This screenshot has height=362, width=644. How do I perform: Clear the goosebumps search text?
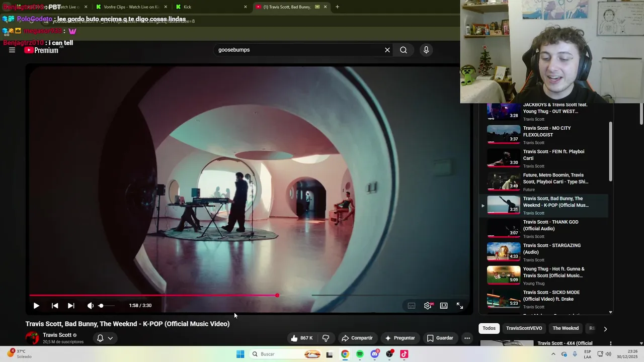tap(387, 50)
